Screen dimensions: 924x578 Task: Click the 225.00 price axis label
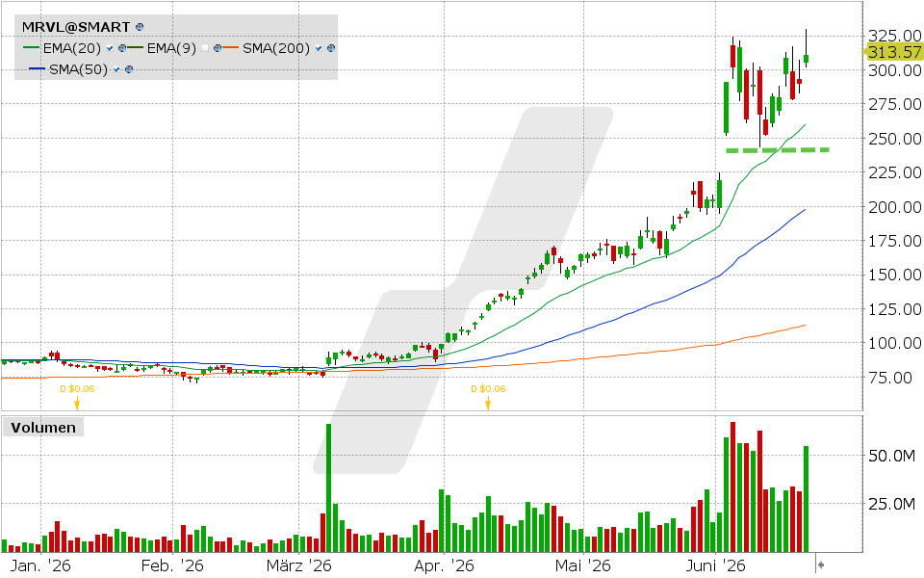click(894, 172)
